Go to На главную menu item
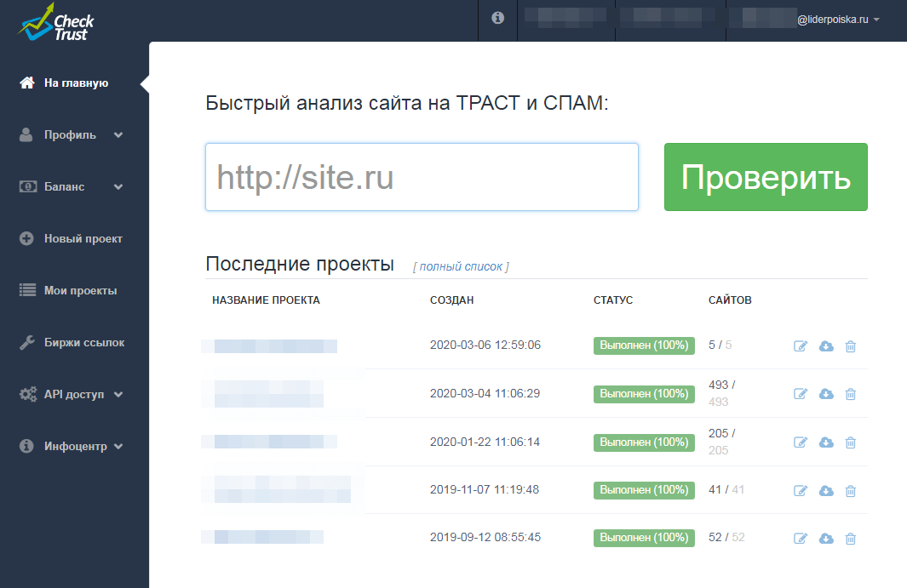Image resolution: width=907 pixels, height=588 pixels. pyautogui.click(x=75, y=83)
